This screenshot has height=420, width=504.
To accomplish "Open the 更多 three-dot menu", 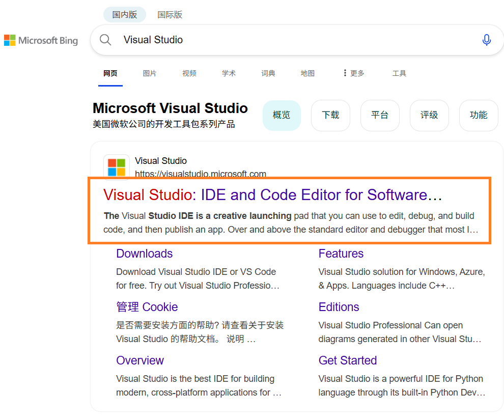I will (x=354, y=73).
